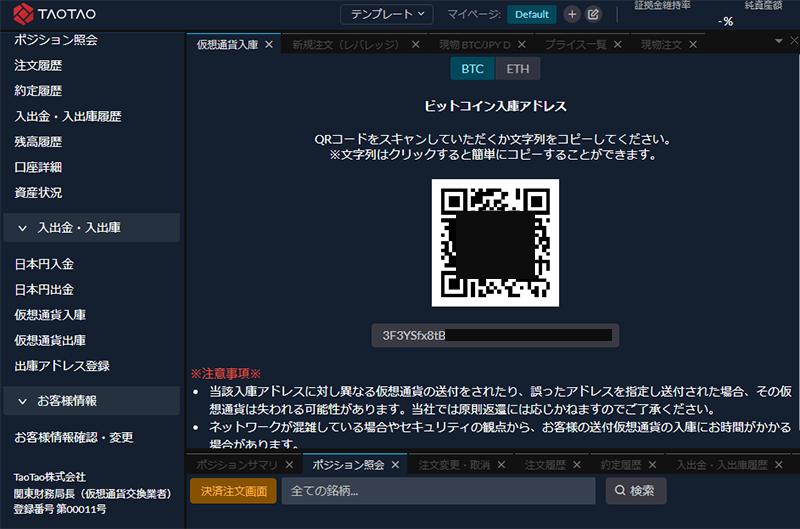Open the upper panel tab list arrow
Screen dimensions: 800x529
(x=779, y=41)
